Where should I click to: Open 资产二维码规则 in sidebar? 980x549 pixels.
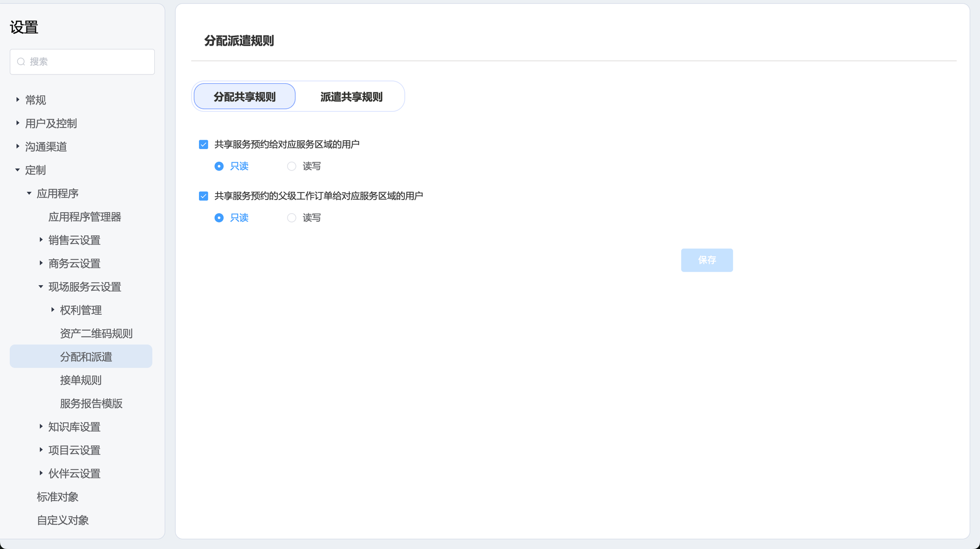click(96, 333)
